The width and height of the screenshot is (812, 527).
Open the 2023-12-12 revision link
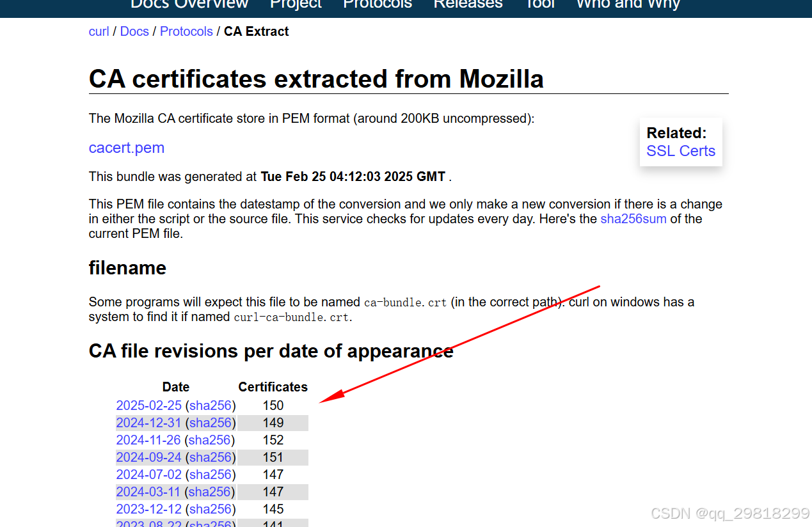(x=149, y=509)
